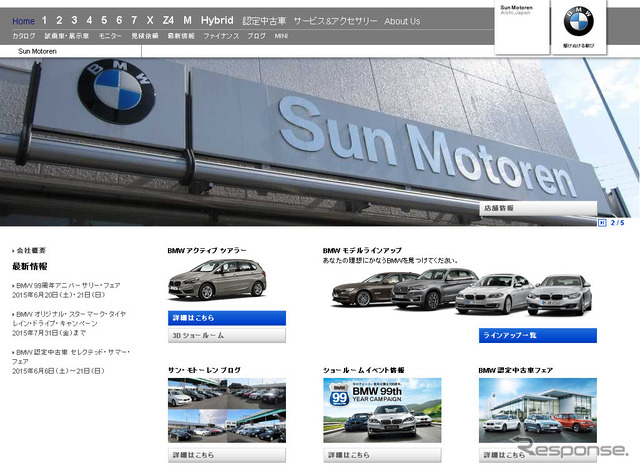Image resolution: width=640 pixels, height=469 pixels.
Task: Click the BMW アクティブ ツアラー heading
Action: pyautogui.click(x=207, y=251)
